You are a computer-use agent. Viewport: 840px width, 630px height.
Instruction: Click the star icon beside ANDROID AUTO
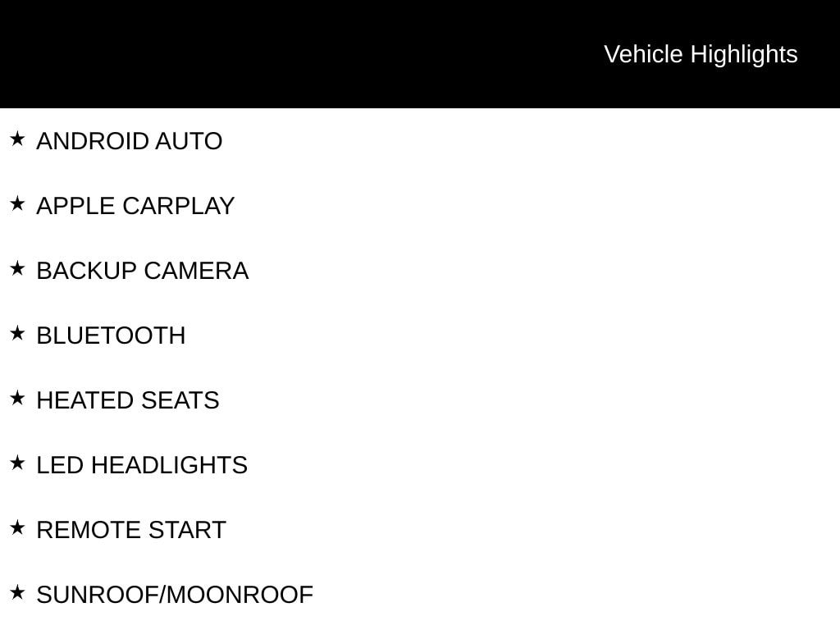point(17,139)
